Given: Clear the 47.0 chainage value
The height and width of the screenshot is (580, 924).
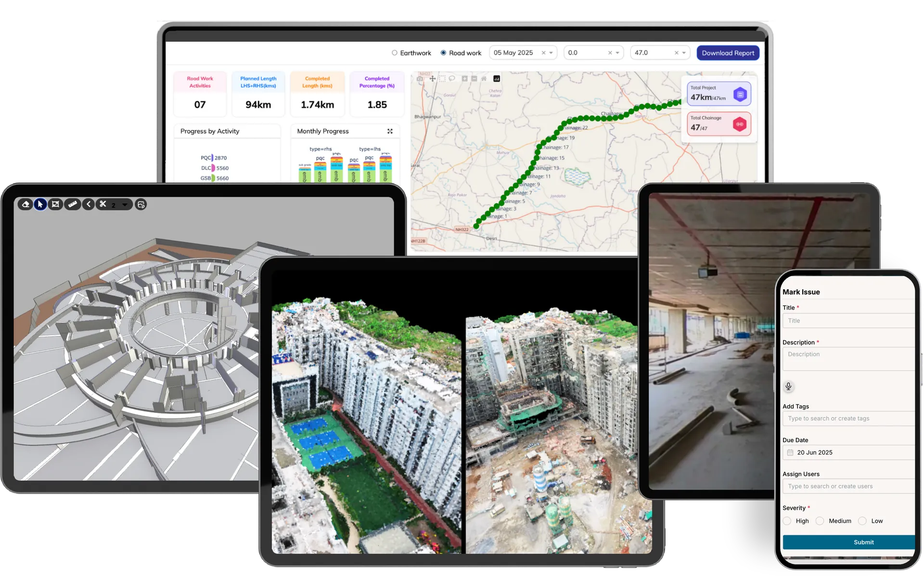Looking at the screenshot, I should [x=676, y=53].
